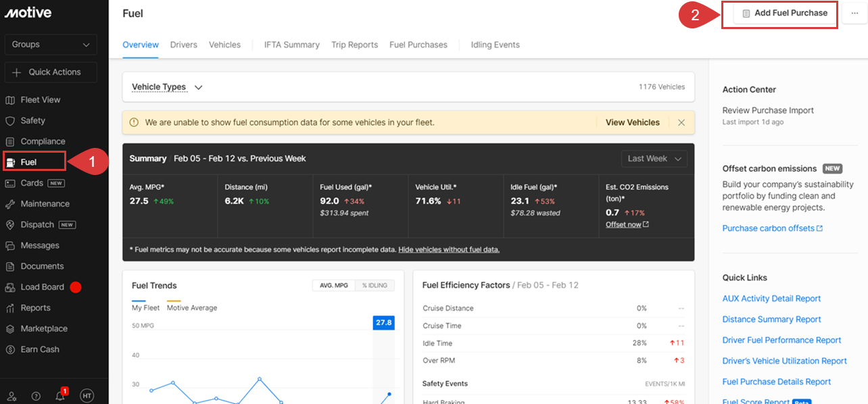Click the Compliance document icon
Screen dimensions: 868x404
click(x=10, y=142)
